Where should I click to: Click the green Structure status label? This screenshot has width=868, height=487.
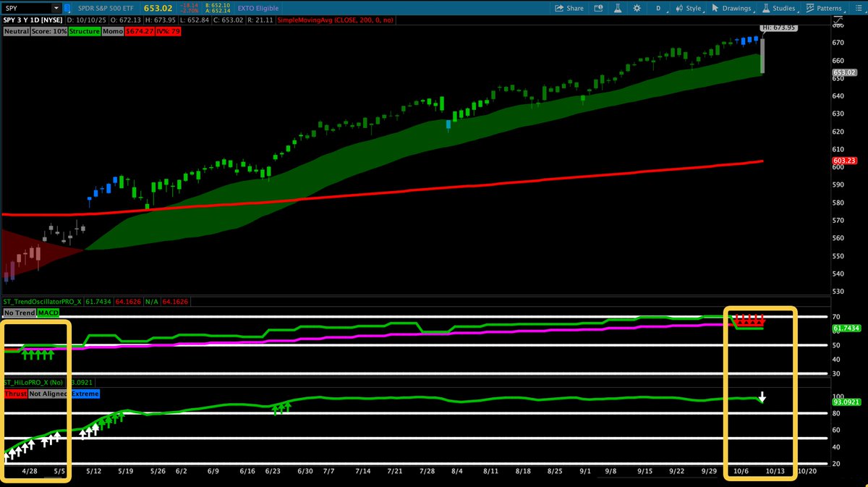click(85, 32)
